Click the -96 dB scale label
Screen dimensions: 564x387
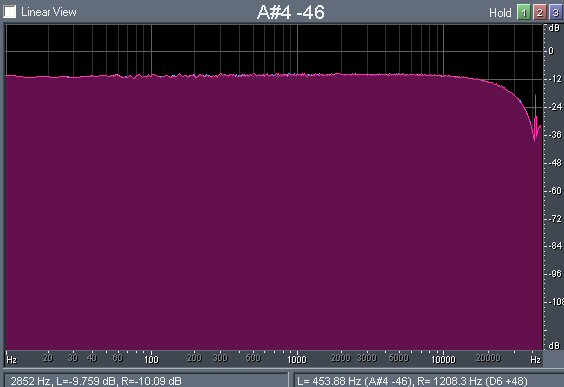(x=555, y=274)
